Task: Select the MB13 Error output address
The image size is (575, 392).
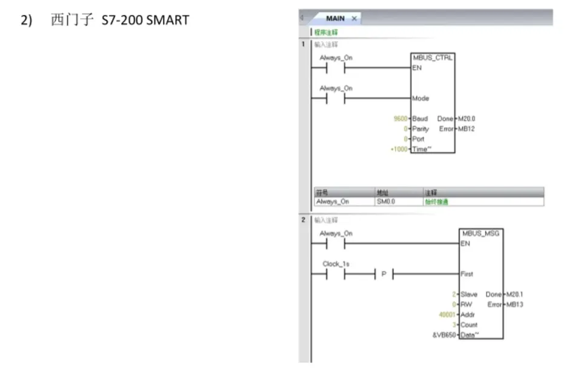Action: coord(515,304)
